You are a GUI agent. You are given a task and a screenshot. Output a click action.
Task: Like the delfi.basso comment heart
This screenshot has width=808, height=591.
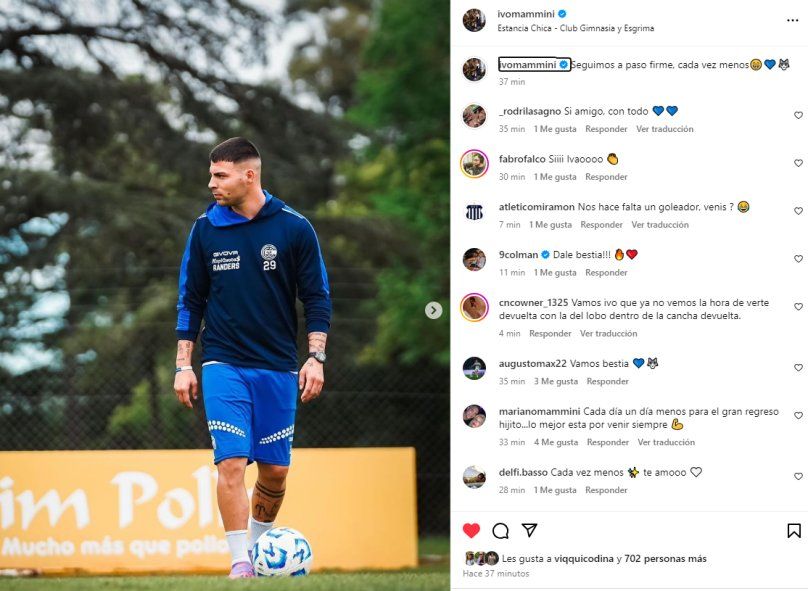798,477
